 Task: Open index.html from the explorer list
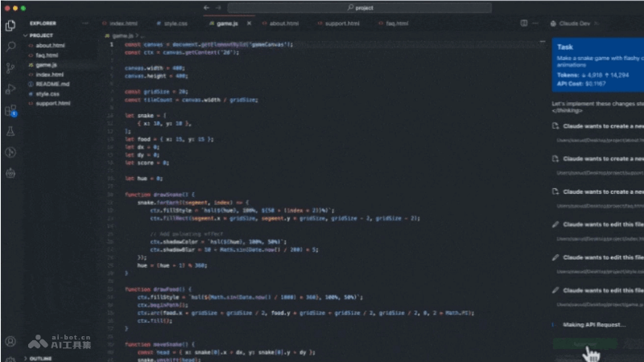pyautogui.click(x=49, y=74)
